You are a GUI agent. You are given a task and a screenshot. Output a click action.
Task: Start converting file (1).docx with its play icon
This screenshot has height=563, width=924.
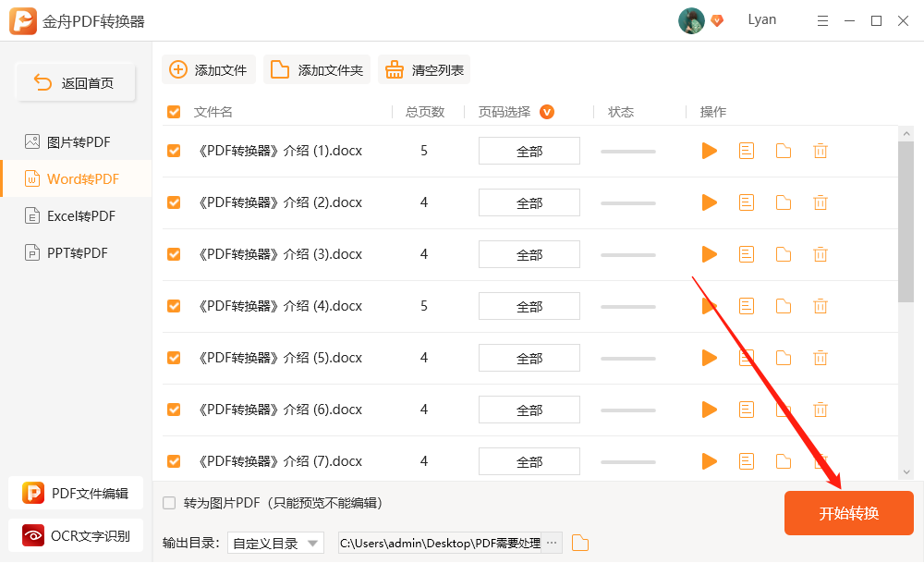710,151
